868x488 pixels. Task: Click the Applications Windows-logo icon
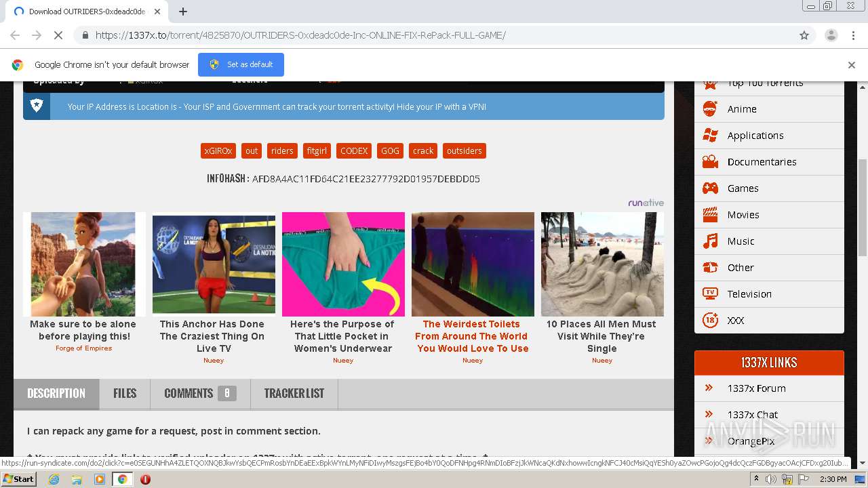[710, 135]
